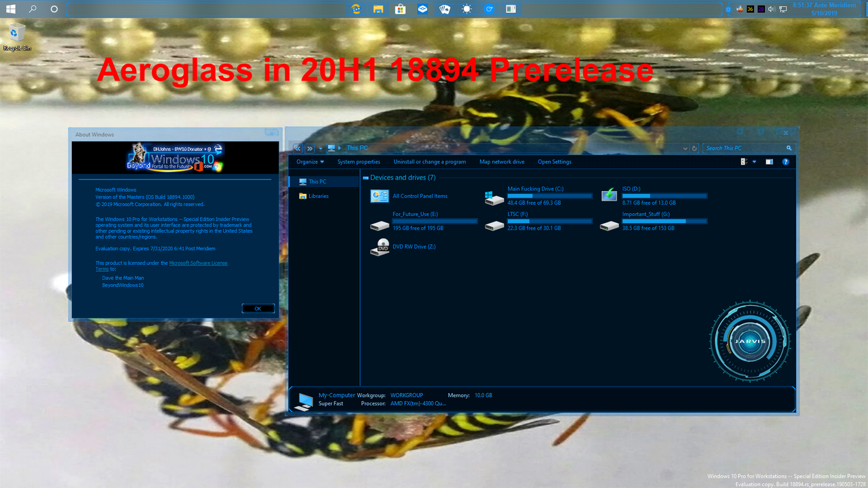Open the view options dropdown arrow
Screen dimensions: 868x488
click(754, 162)
